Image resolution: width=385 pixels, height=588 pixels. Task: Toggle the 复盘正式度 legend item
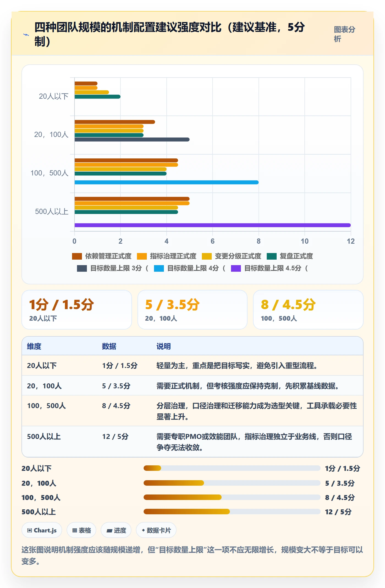290,256
